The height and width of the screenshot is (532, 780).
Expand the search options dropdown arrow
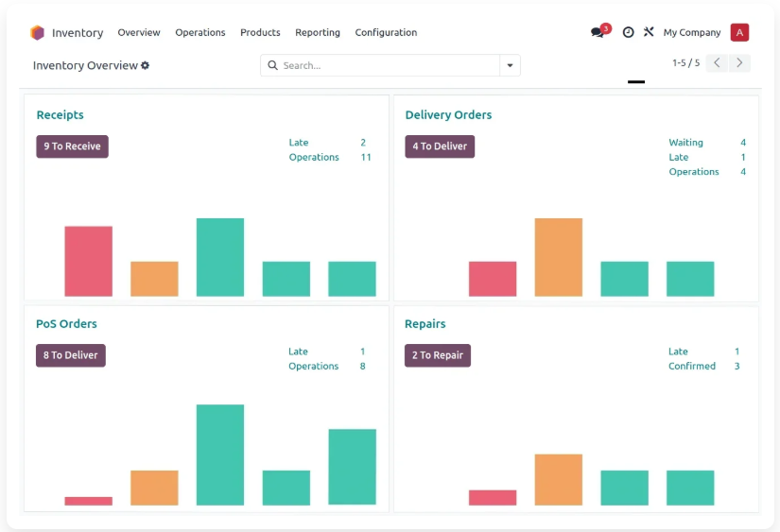[x=510, y=65]
